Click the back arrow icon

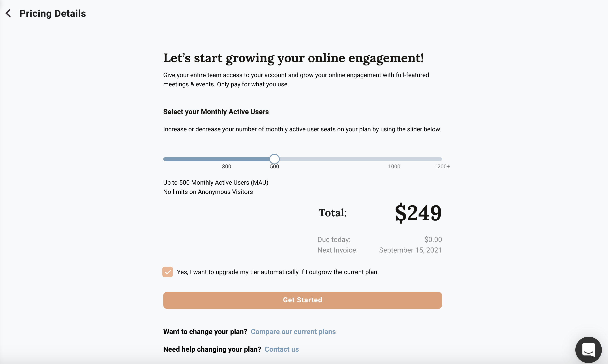8,13
